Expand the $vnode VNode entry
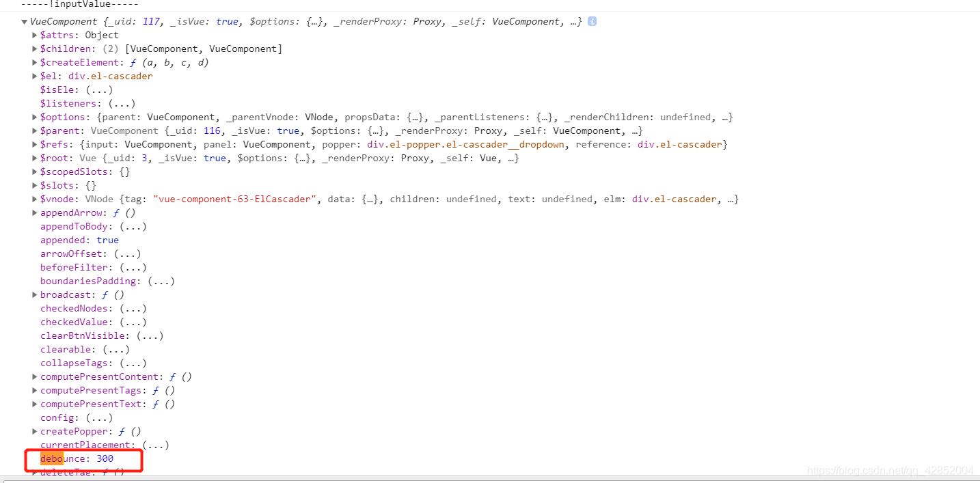This screenshot has height=483, width=980. click(x=35, y=199)
